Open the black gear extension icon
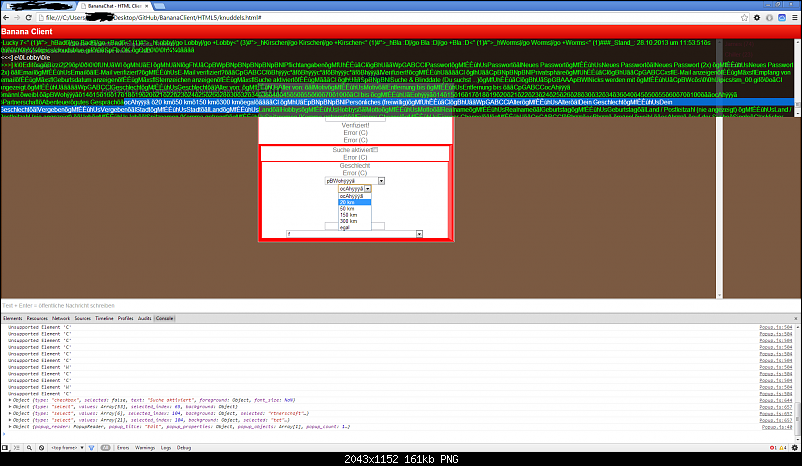 [757, 17]
